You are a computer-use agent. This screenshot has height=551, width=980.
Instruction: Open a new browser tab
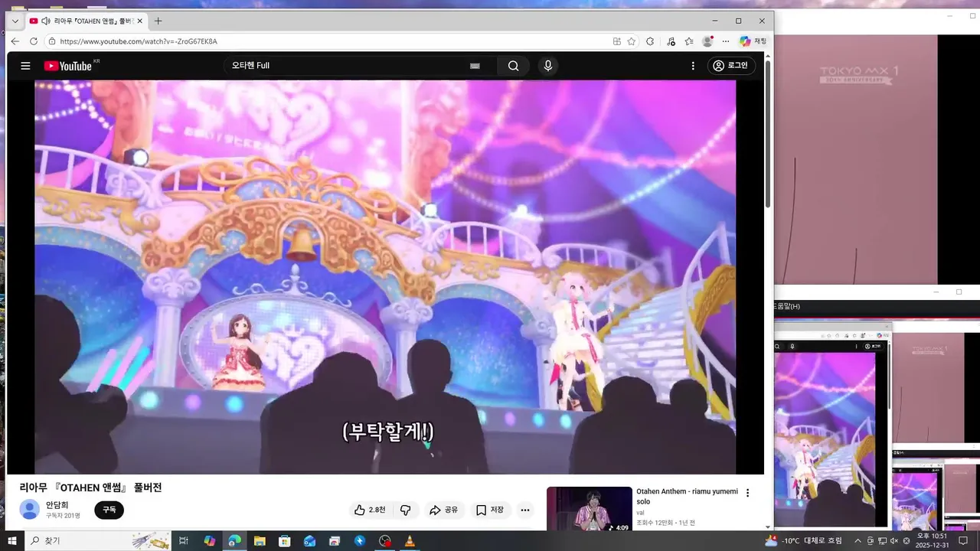(x=158, y=21)
